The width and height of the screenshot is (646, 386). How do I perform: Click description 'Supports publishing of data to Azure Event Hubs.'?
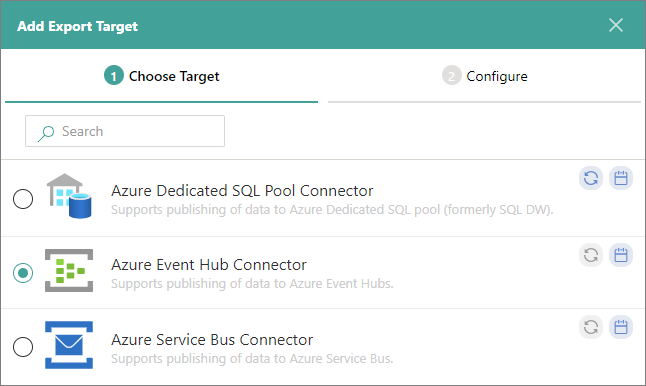coord(252,284)
